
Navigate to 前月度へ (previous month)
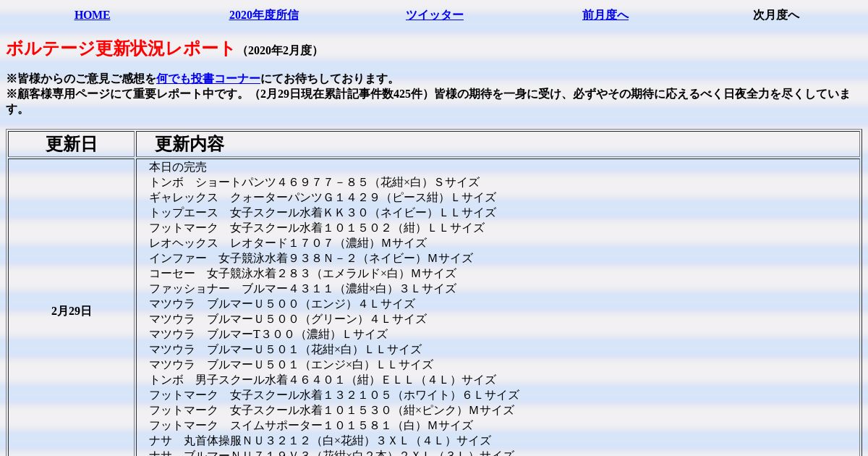[x=605, y=15]
